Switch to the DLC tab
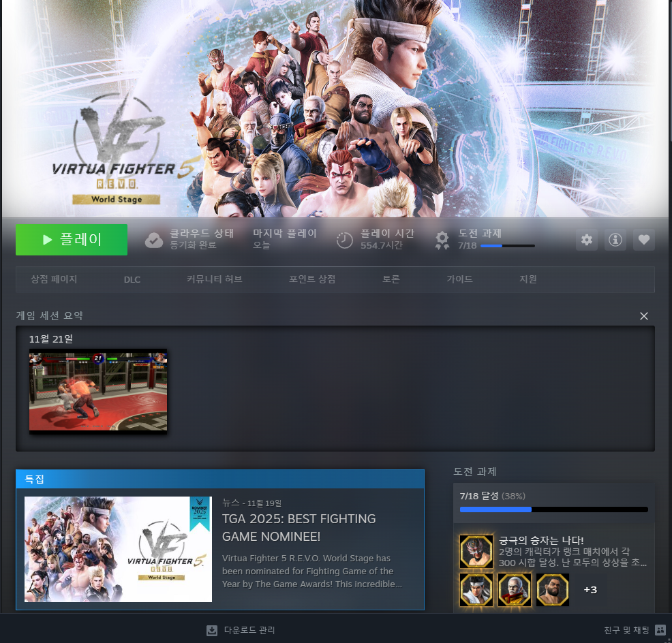The width and height of the screenshot is (672, 643). pos(132,279)
